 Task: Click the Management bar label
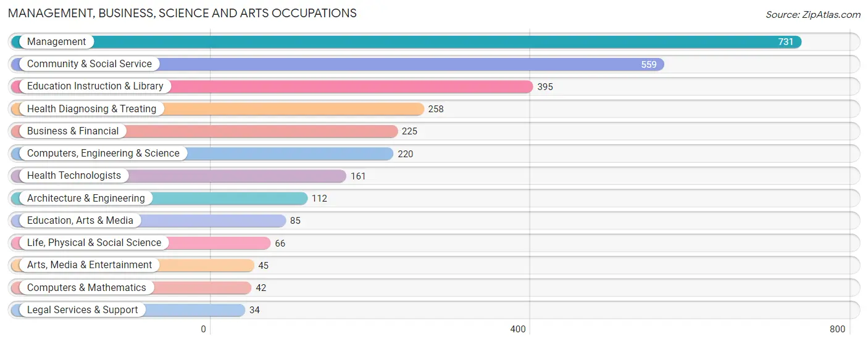(x=56, y=42)
